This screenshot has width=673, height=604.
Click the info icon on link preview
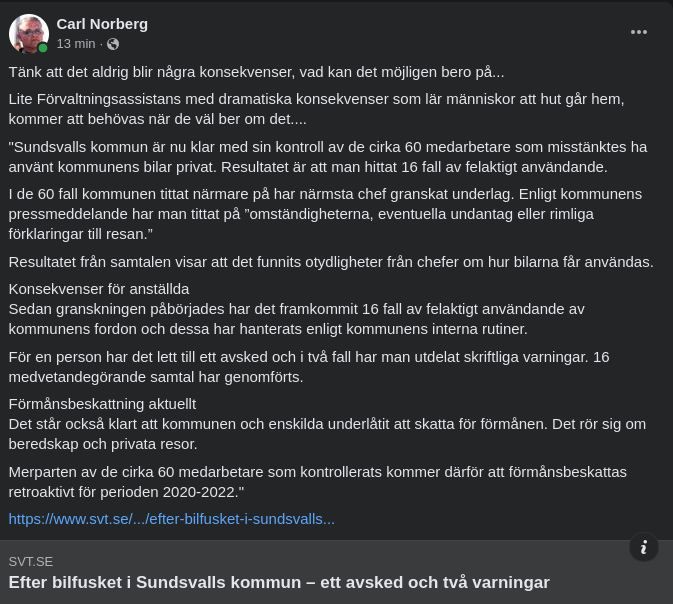pos(644,547)
